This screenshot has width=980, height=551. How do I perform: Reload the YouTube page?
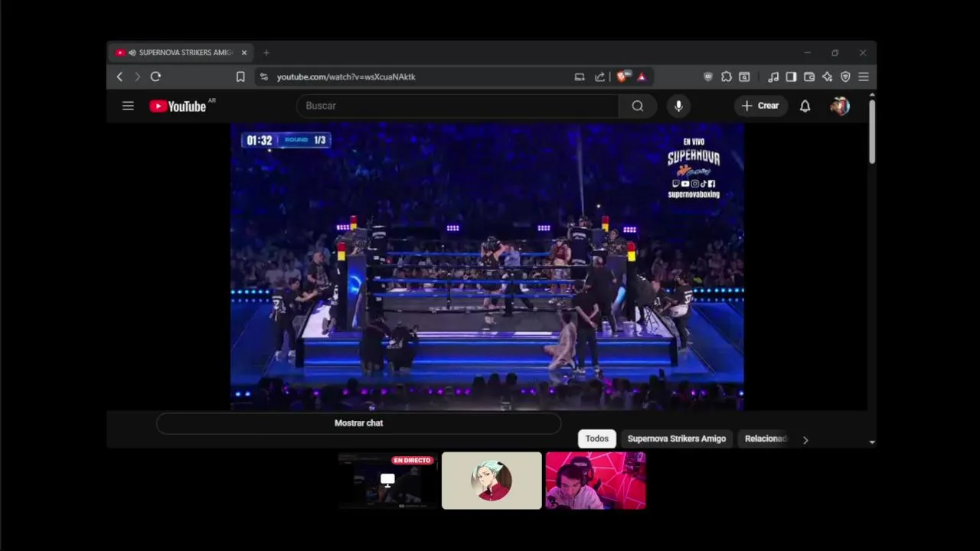(155, 77)
